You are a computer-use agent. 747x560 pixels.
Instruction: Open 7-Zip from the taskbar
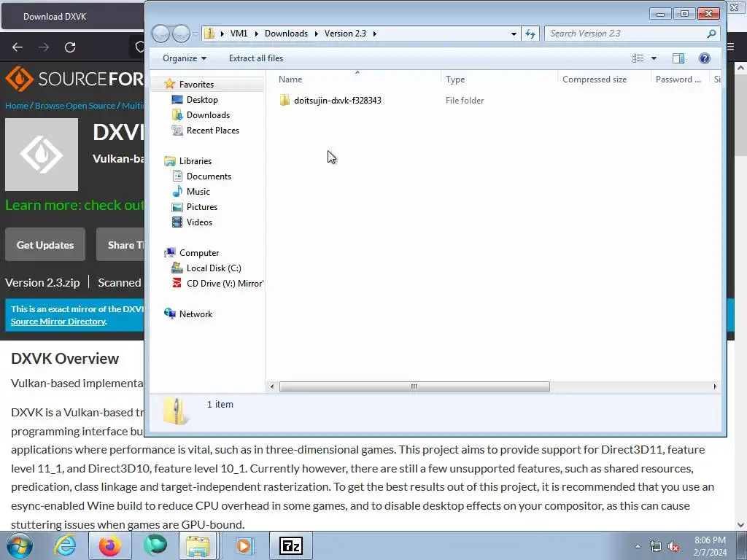tap(290, 545)
